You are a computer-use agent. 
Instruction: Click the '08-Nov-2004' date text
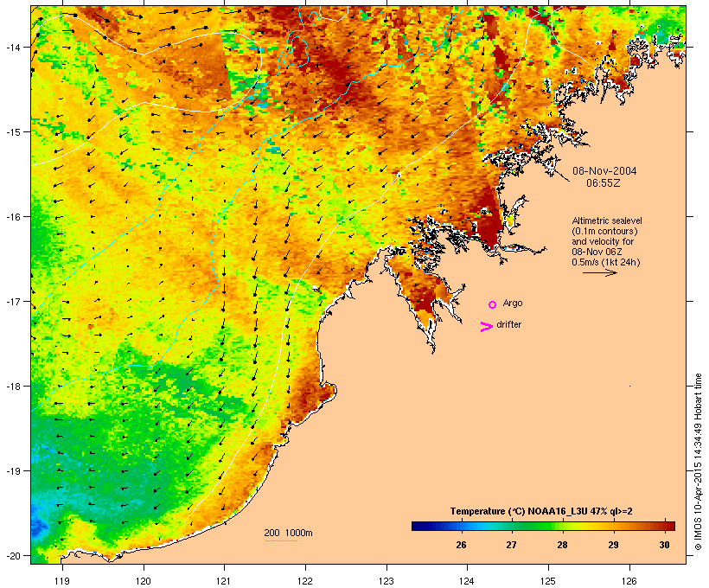604,171
